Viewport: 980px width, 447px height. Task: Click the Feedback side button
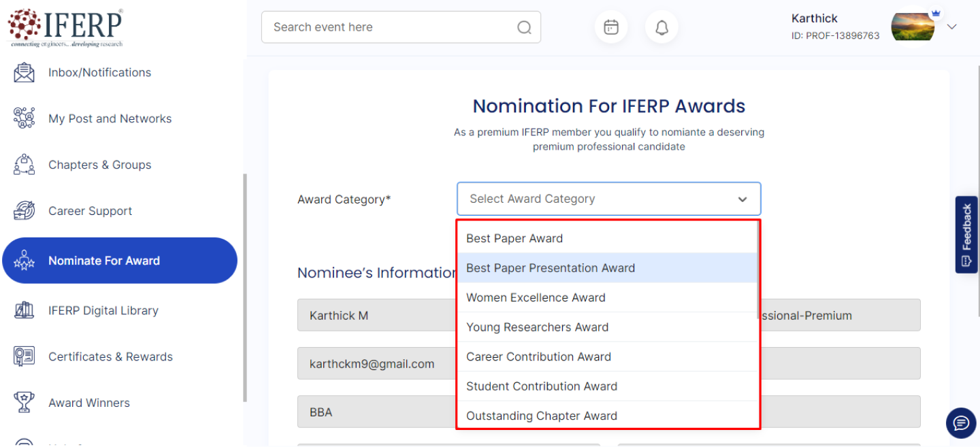click(x=966, y=235)
